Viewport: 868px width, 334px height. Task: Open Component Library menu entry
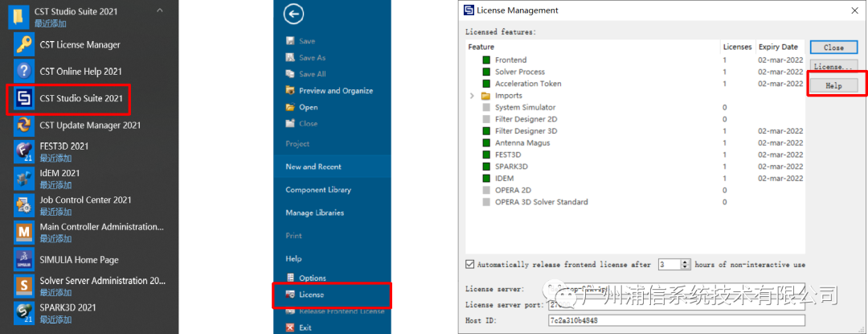click(318, 189)
